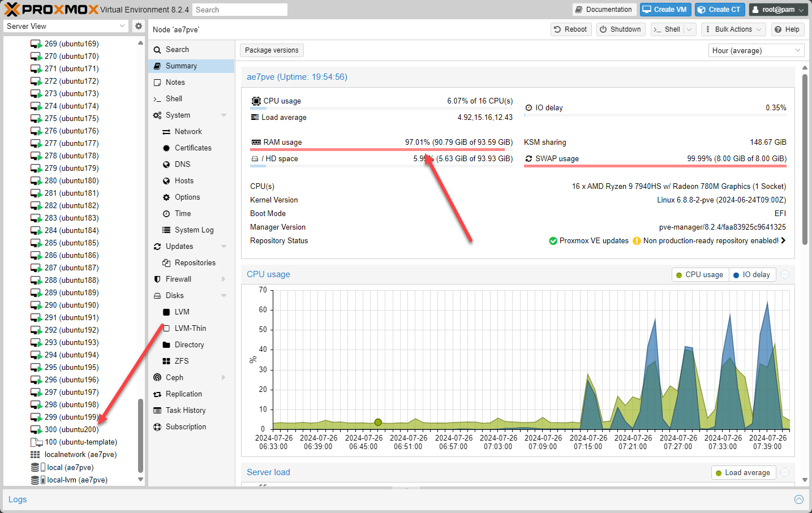Click the ZFS grid icon
The height and width of the screenshot is (513, 812).
click(166, 361)
